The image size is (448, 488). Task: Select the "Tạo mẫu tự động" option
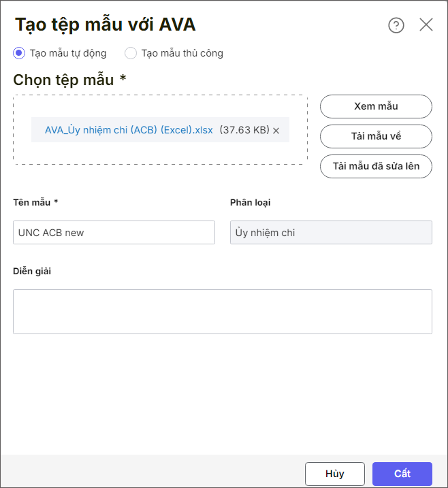coord(19,53)
